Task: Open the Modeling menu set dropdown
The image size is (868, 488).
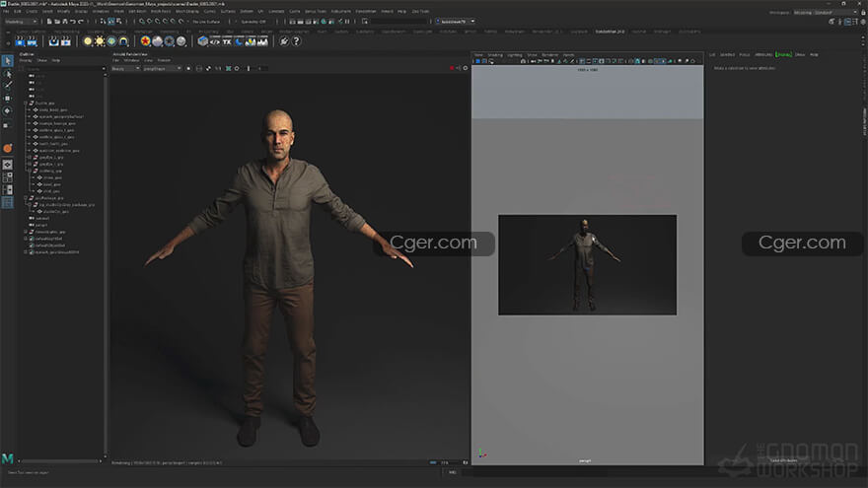Action: 23,20
